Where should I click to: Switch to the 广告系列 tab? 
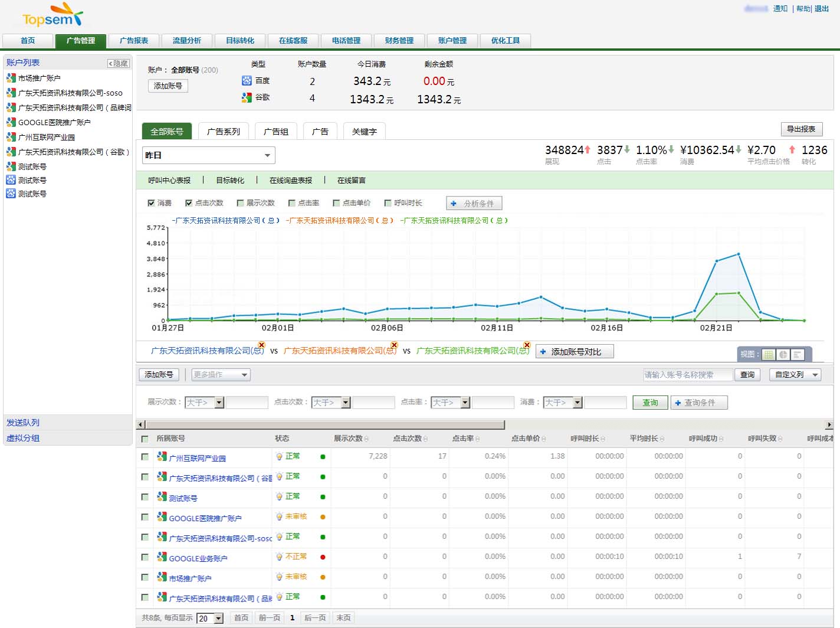pyautogui.click(x=224, y=131)
